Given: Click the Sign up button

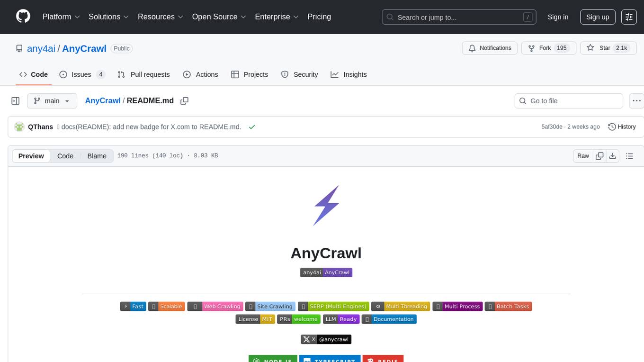Looking at the screenshot, I should tap(598, 17).
